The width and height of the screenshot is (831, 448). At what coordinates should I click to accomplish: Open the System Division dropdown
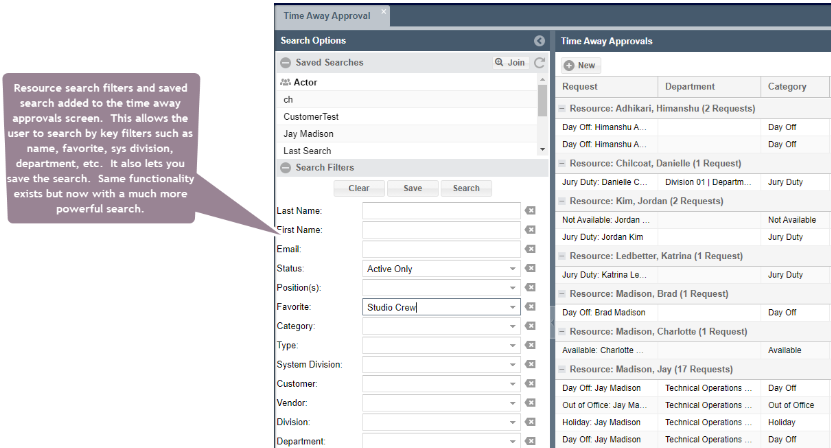click(x=512, y=365)
